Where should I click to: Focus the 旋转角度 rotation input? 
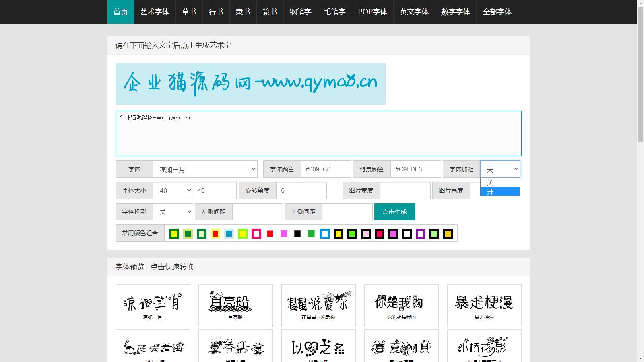pos(301,191)
